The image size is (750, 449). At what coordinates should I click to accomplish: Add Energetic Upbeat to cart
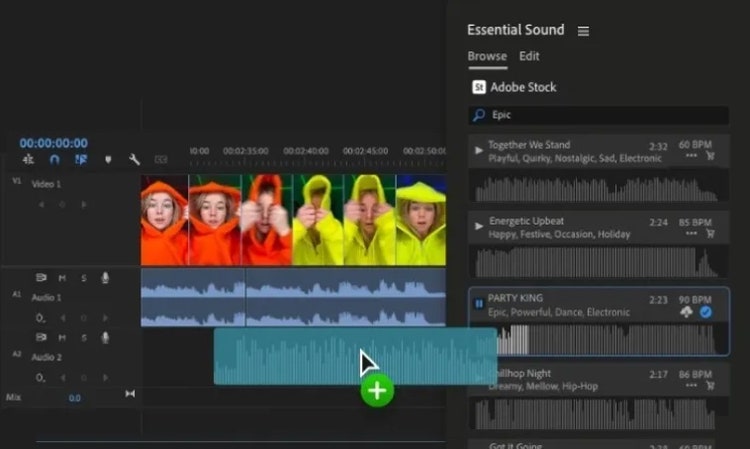pyautogui.click(x=711, y=233)
